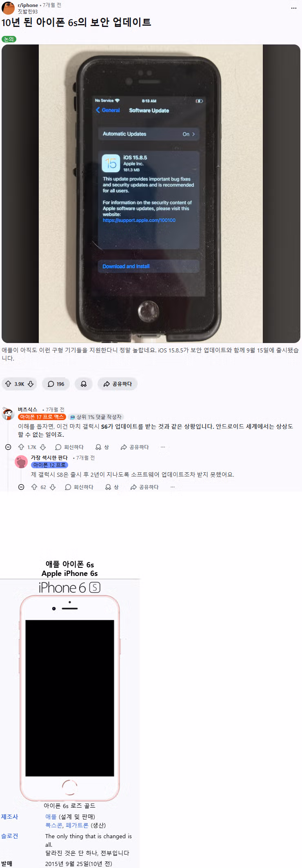Upvote the post with 3.9K votes
The image size is (302, 868).
pos(8,384)
